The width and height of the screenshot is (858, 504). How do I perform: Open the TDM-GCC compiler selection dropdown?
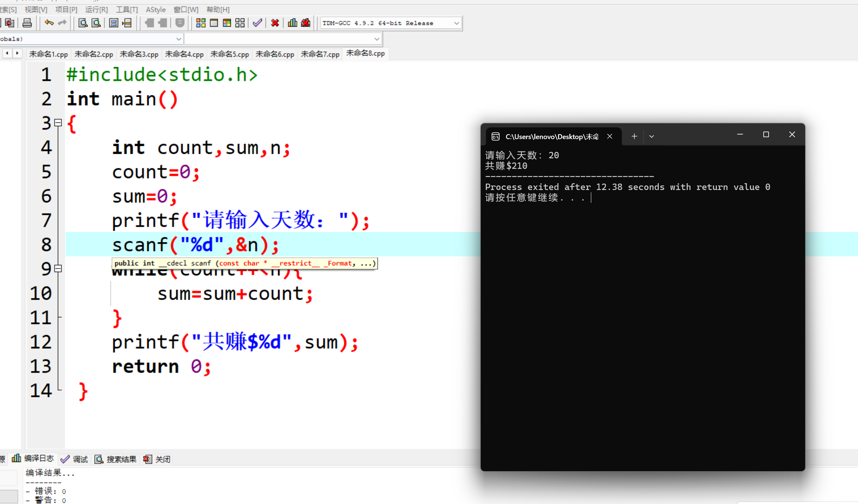tap(456, 23)
